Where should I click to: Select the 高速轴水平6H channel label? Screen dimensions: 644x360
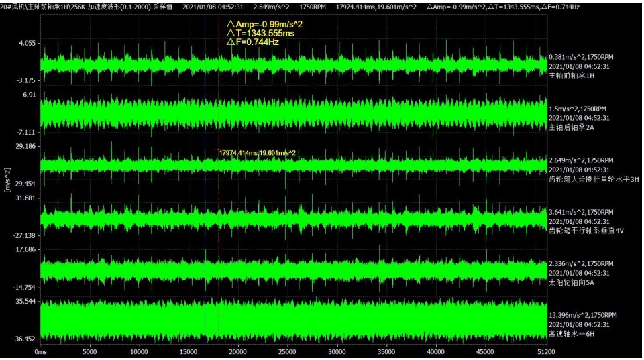click(x=570, y=334)
